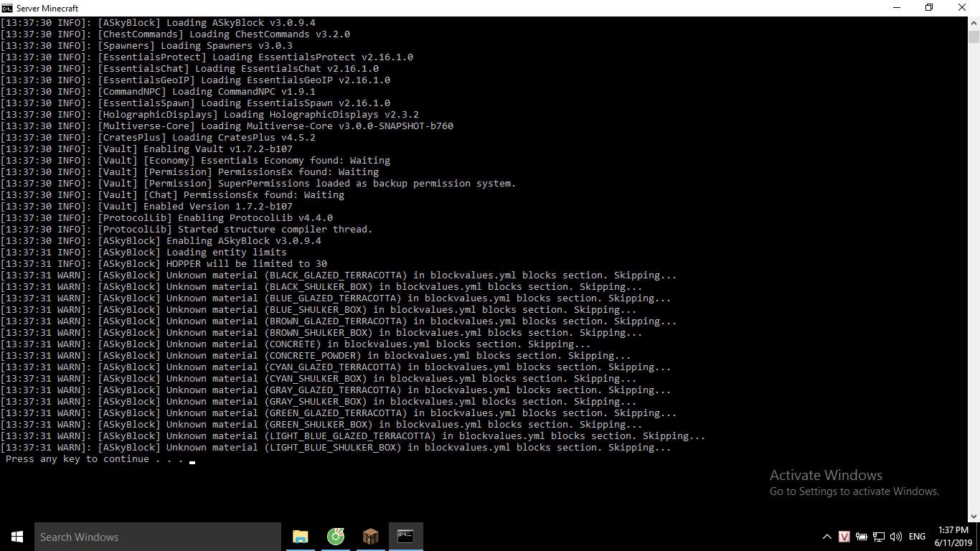The width and height of the screenshot is (980, 551).
Task: Click the '(GREEN_GLAZED_TERRACOTTA)' warning text
Action: click(336, 413)
